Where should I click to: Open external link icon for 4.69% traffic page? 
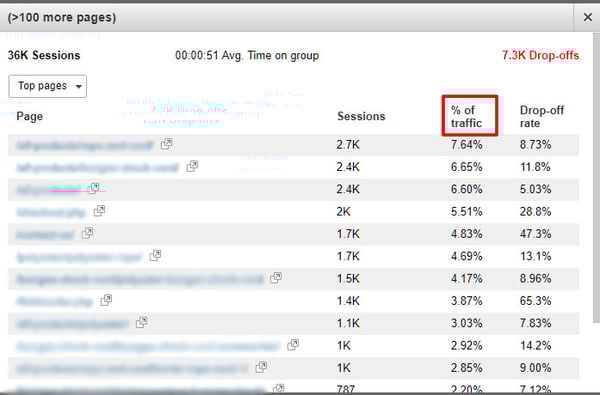155,255
